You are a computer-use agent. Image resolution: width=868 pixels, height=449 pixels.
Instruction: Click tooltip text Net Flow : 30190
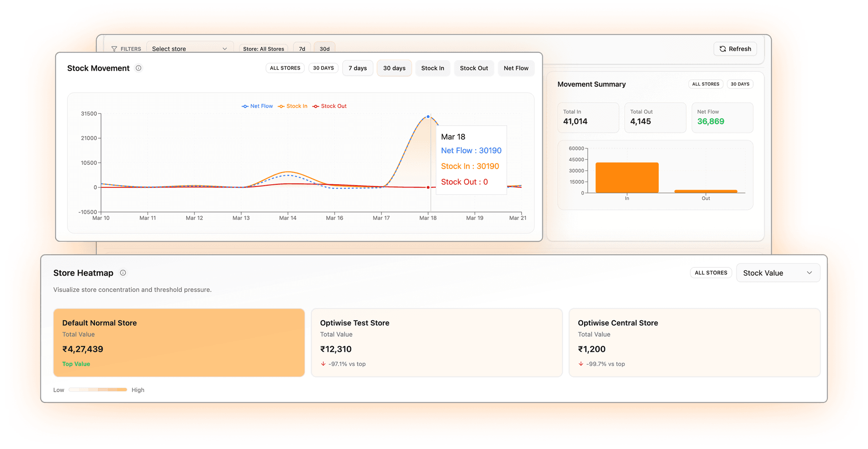pyautogui.click(x=471, y=151)
